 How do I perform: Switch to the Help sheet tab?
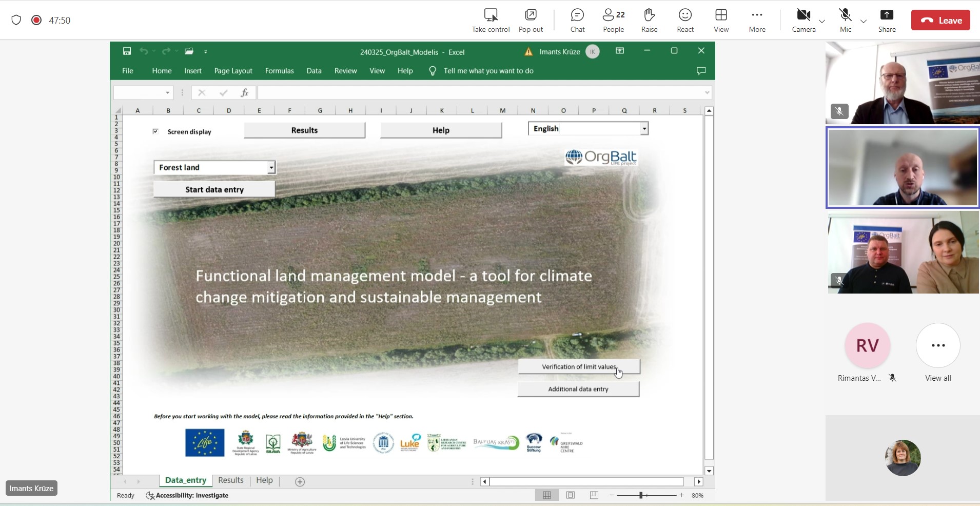pyautogui.click(x=264, y=480)
